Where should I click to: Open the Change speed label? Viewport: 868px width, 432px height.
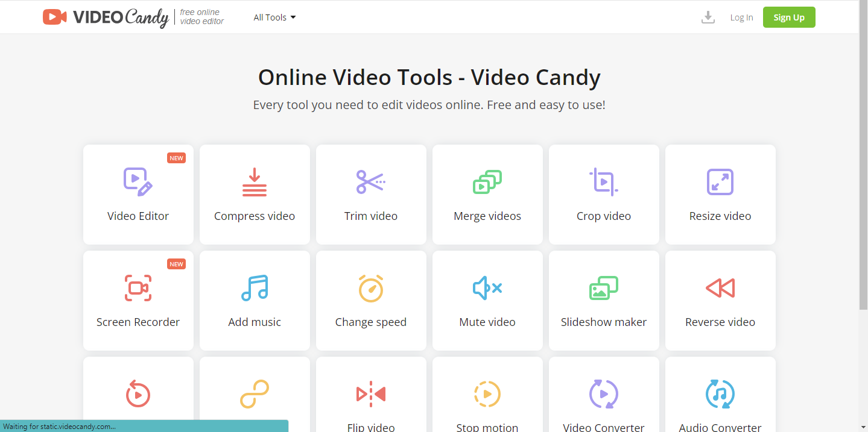coord(371,322)
